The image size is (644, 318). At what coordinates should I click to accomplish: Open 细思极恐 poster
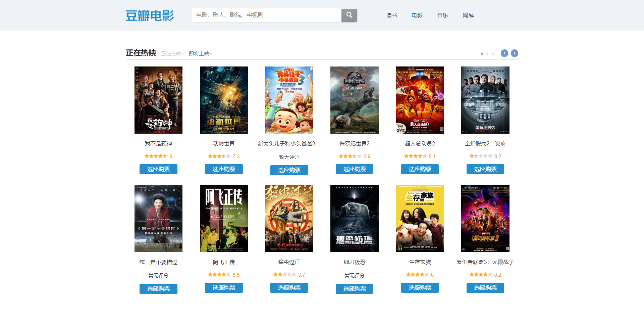coord(355,219)
